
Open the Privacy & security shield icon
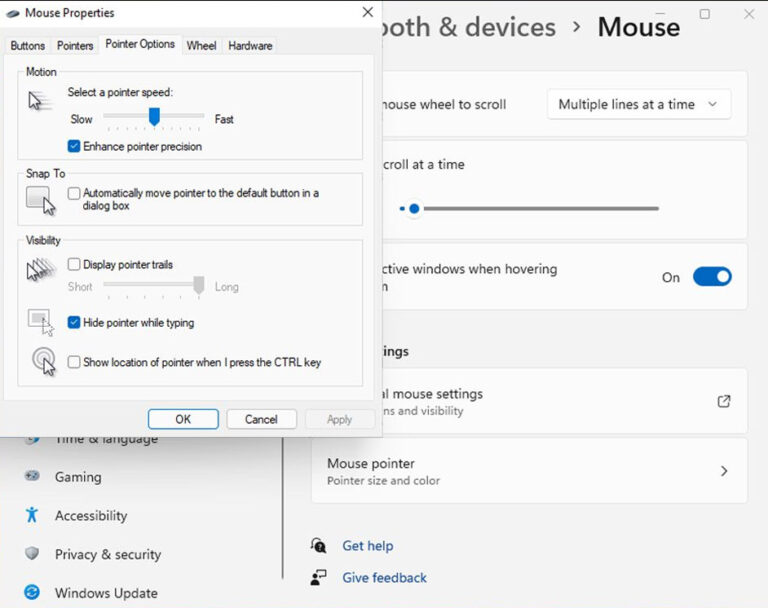point(32,554)
